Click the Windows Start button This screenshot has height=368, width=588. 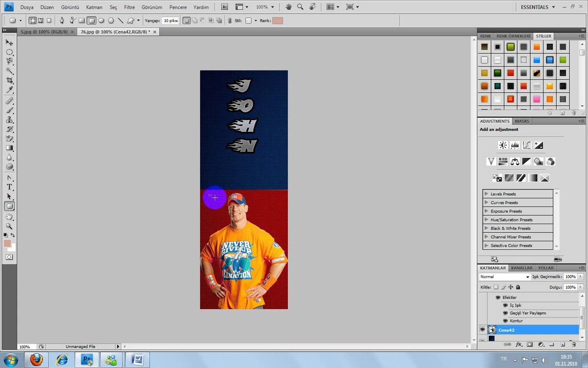pyautogui.click(x=11, y=360)
